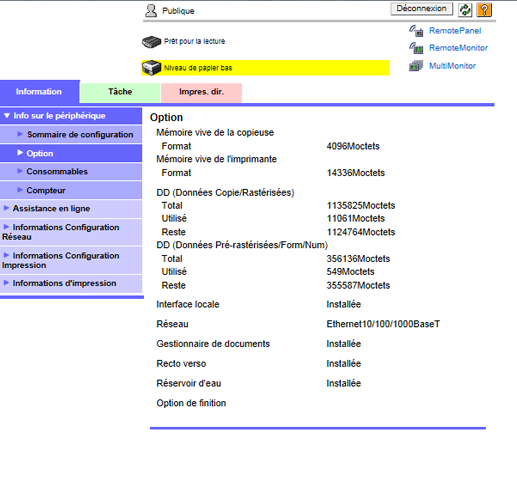Click the RemotePanel icon
517x490 pixels.
(416, 31)
